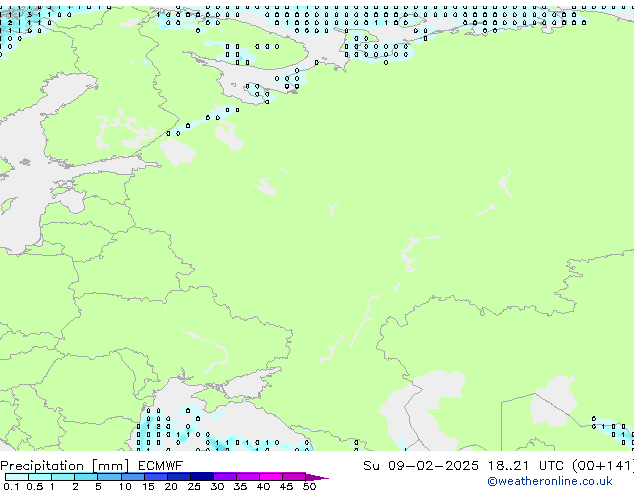634x490 pixels.
Task: Click the 'Su 09-02-2025' date text
Action: 421,466
